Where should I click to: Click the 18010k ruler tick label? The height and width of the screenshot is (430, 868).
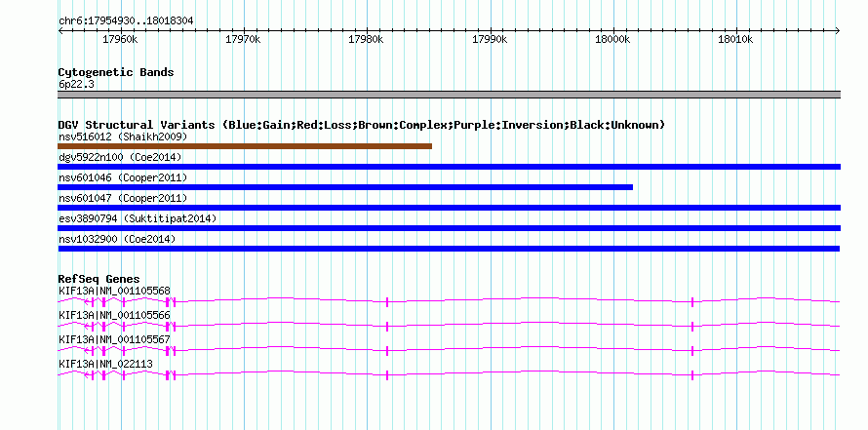735,40
